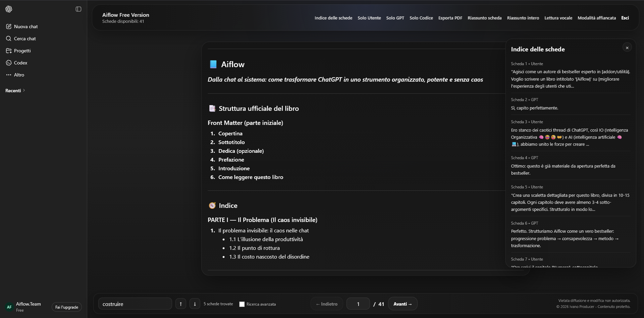The width and height of the screenshot is (644, 318).
Task: Enable Modalità affiancata
Action: (x=597, y=18)
